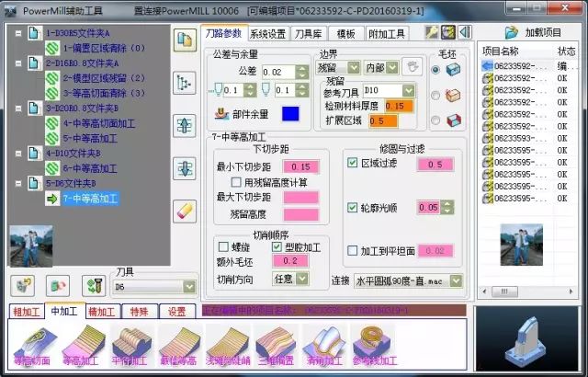Screen dimensions: 588x377
Task: Toggle 区域过滤 checkbox
Action: (352, 163)
